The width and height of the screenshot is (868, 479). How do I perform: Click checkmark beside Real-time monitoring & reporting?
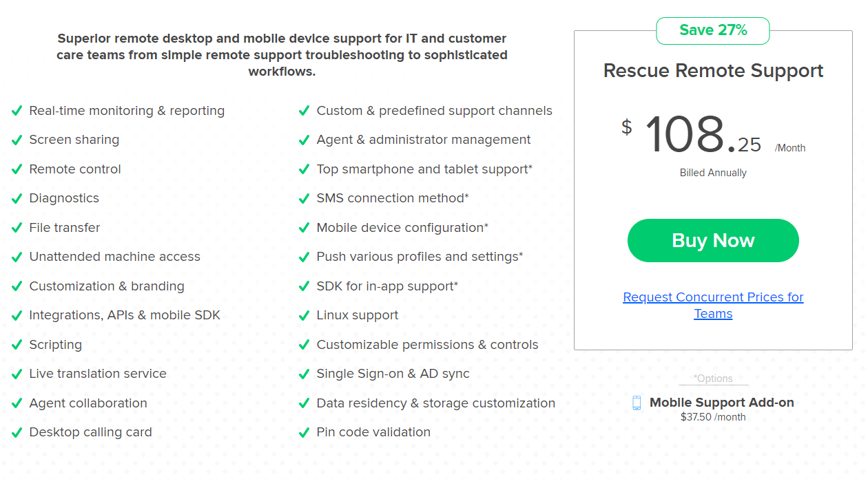pyautogui.click(x=17, y=111)
